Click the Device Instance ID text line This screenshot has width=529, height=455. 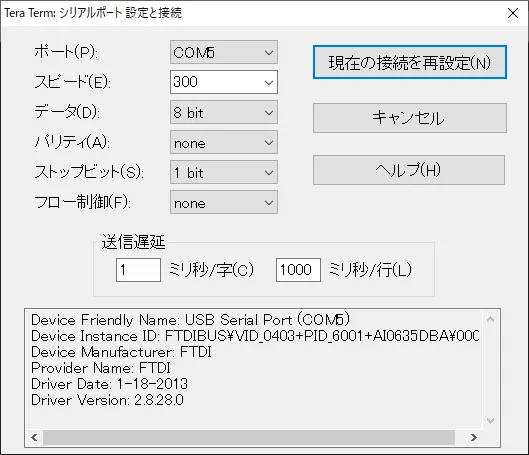click(x=255, y=336)
